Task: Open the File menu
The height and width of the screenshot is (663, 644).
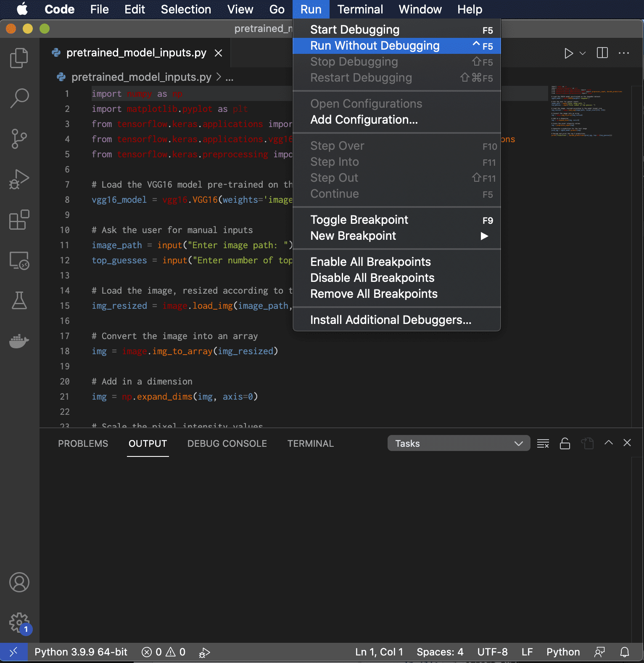Action: point(99,9)
